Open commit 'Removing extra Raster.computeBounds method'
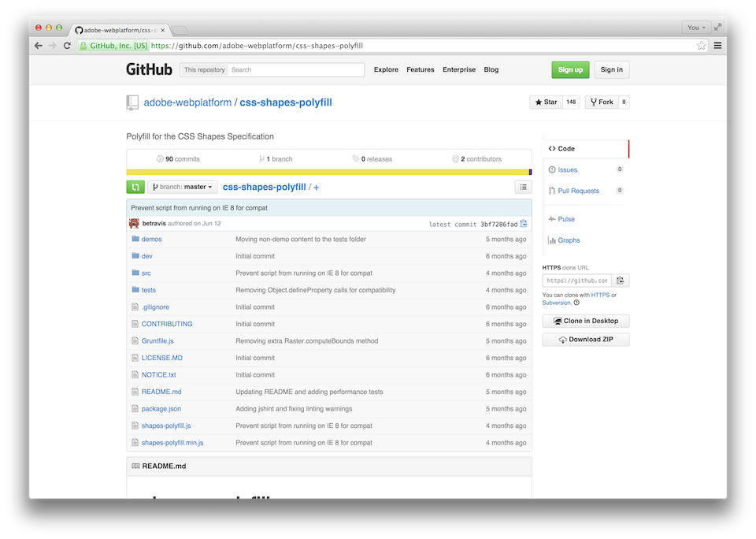Viewport: 756px width, 539px height. point(306,341)
